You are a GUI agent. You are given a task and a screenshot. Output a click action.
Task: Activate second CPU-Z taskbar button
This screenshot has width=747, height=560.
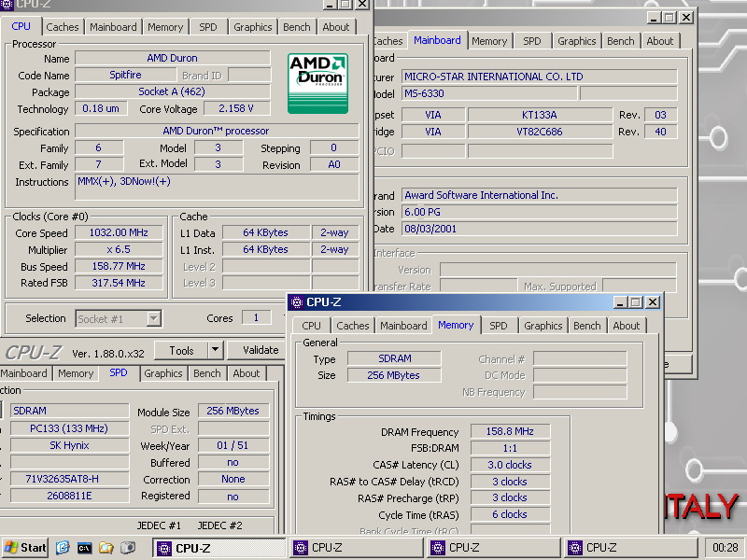pos(357,548)
